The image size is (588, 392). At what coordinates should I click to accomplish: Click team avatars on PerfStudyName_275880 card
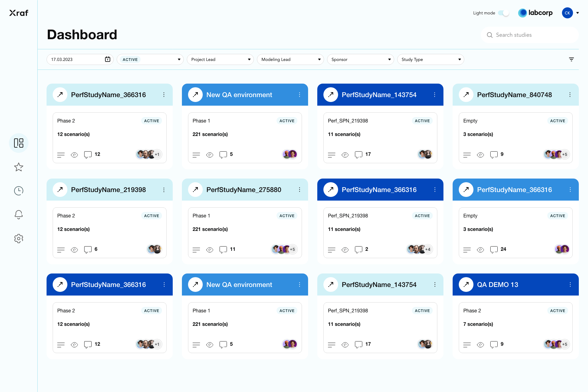tap(284, 249)
